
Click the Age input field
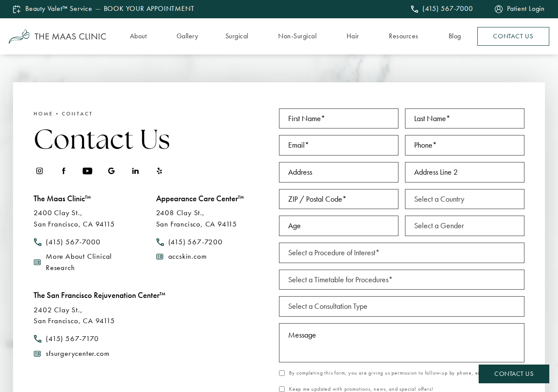point(339,226)
